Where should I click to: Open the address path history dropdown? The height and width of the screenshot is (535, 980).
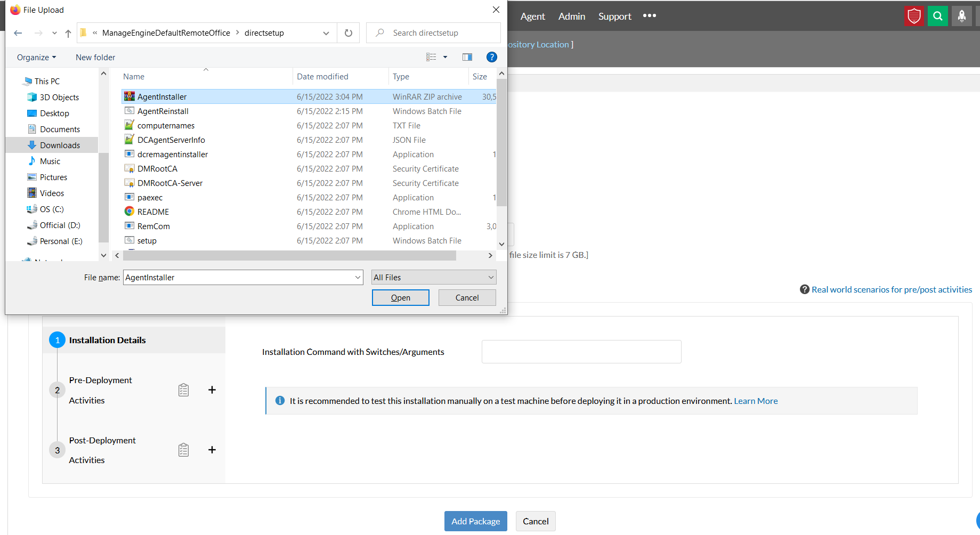[x=326, y=33]
